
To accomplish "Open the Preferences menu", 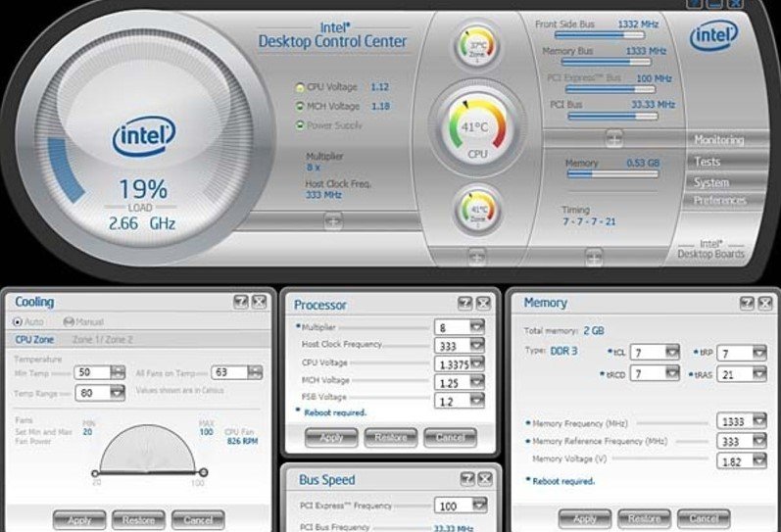I will (x=720, y=200).
